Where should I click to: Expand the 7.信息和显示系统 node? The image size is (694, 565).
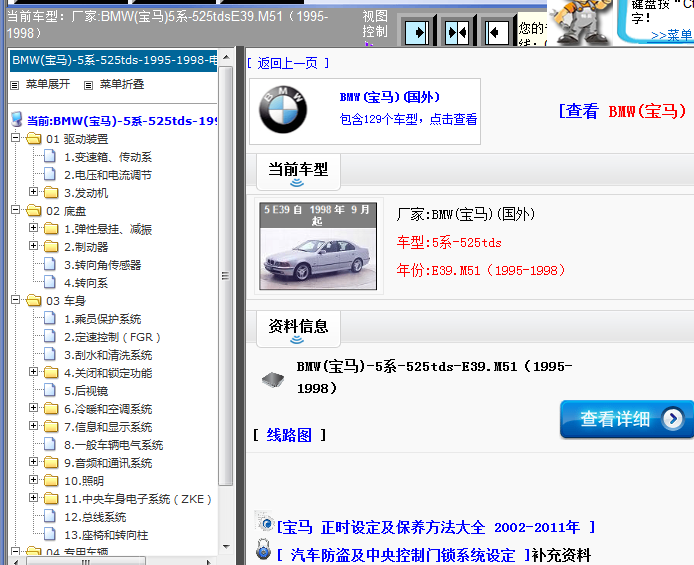click(34, 426)
